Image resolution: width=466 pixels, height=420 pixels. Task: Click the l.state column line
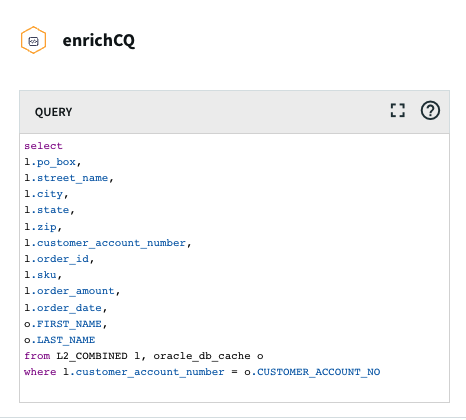[49, 210]
